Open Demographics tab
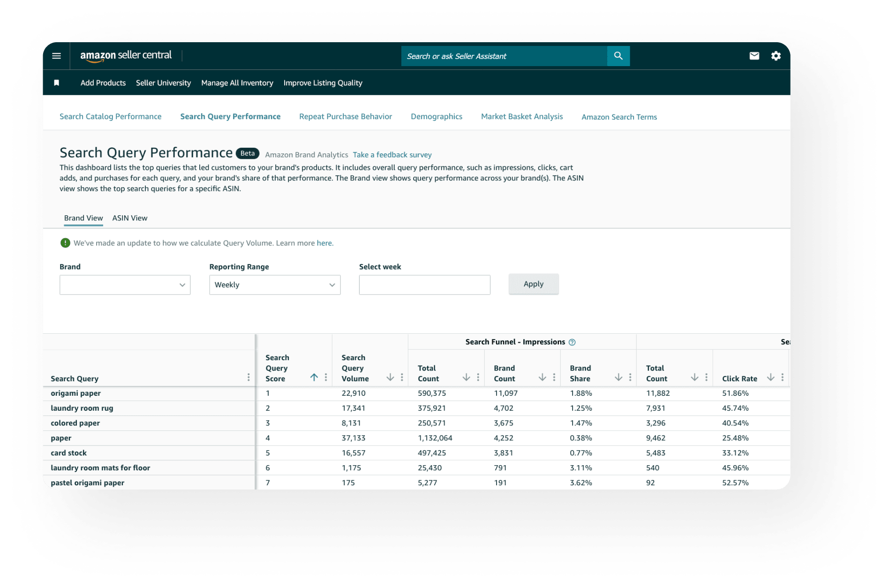 point(437,116)
